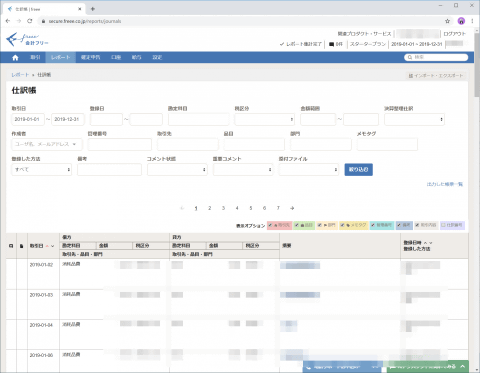Toggle the 部門 display option checkbox
The height and width of the screenshot is (373, 480).
(x=319, y=225)
